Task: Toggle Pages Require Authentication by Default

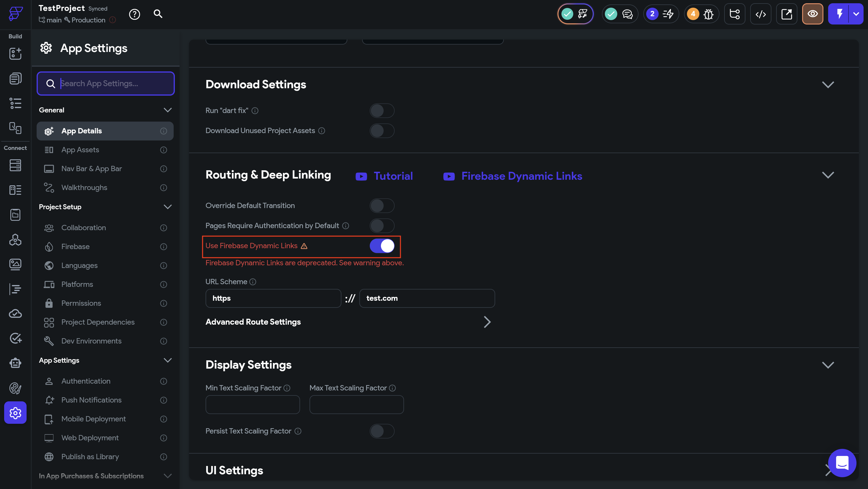Action: (x=382, y=226)
